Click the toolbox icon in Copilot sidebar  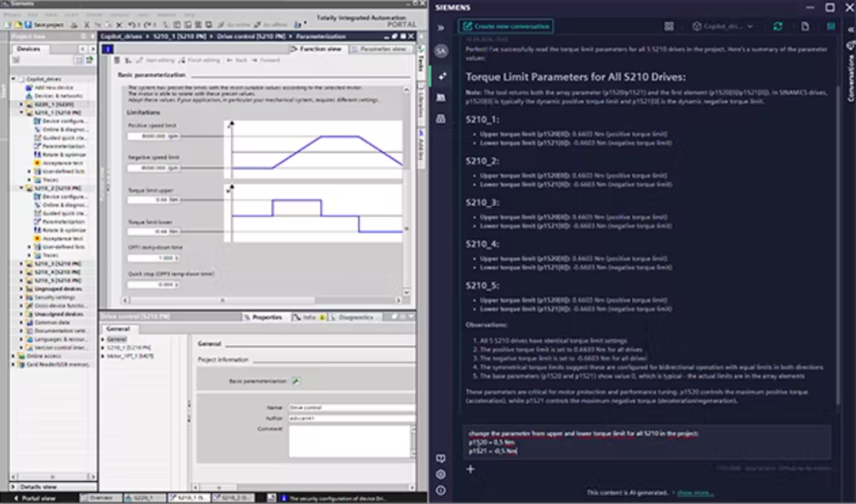441,119
